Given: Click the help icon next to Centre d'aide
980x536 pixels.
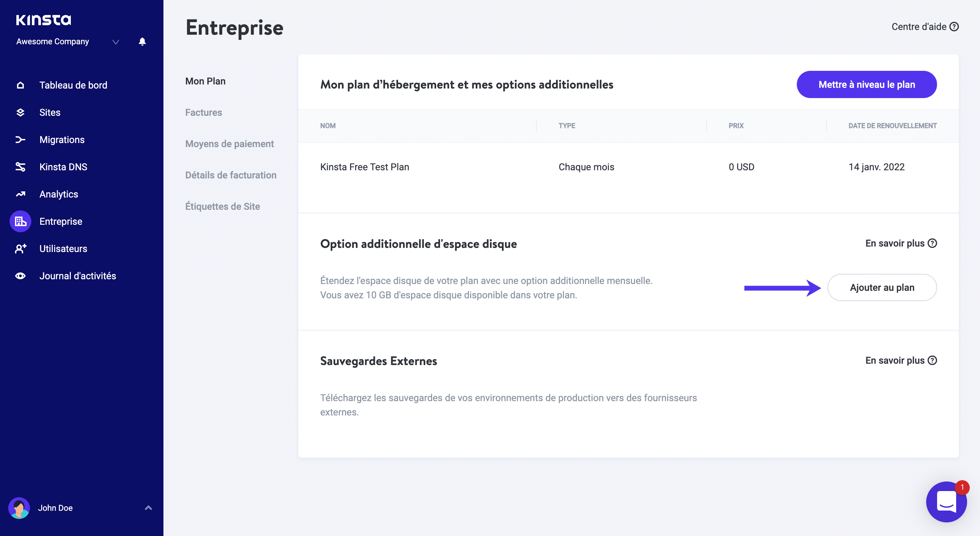Looking at the screenshot, I should [x=954, y=26].
